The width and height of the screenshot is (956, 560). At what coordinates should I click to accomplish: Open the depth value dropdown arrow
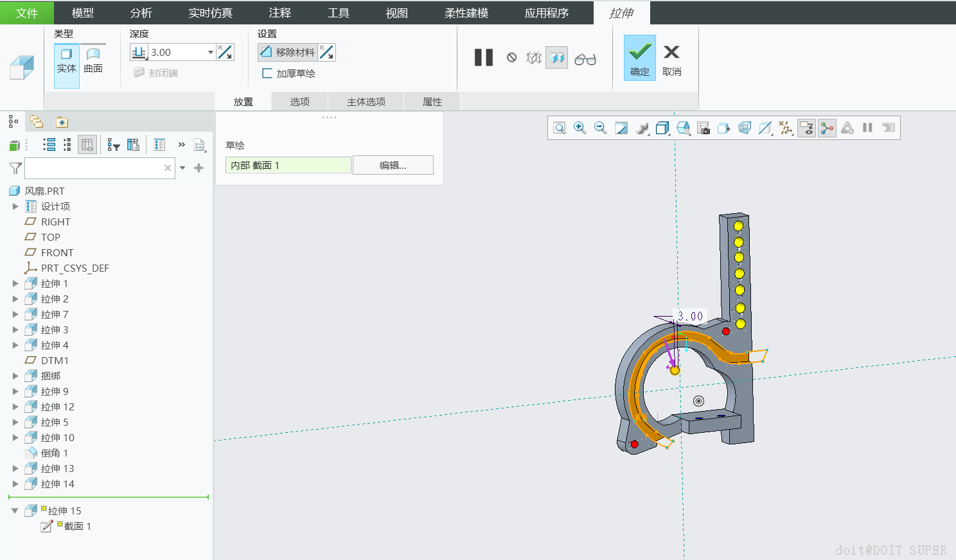click(x=210, y=53)
